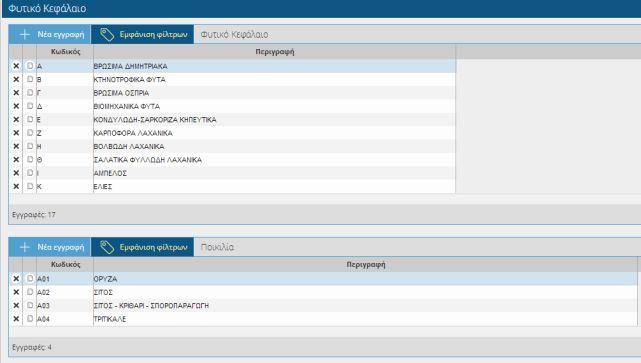Open document icon for ΚΑΡΠΟΦΟΡΑ ΛΑΧΑΝΙΚΑ row

coord(30,132)
